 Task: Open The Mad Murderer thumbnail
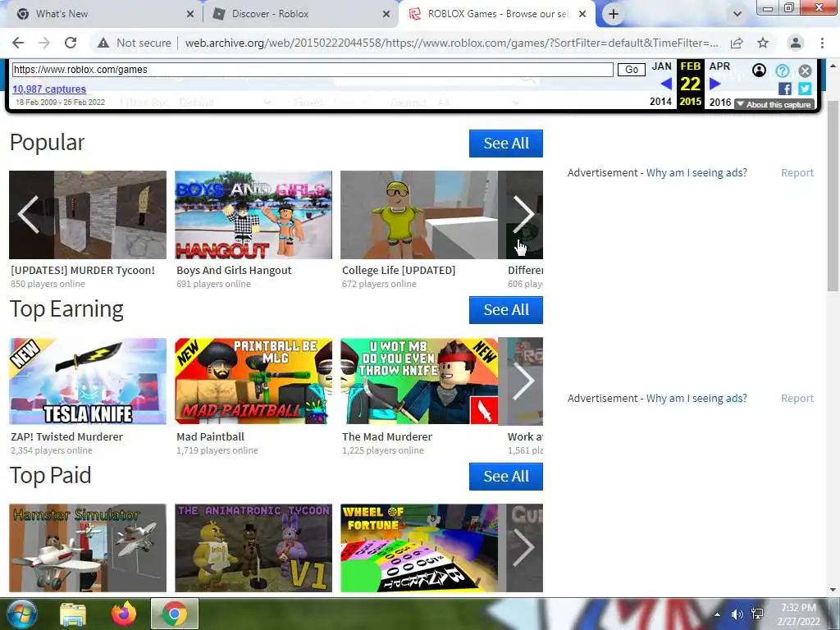tap(419, 381)
